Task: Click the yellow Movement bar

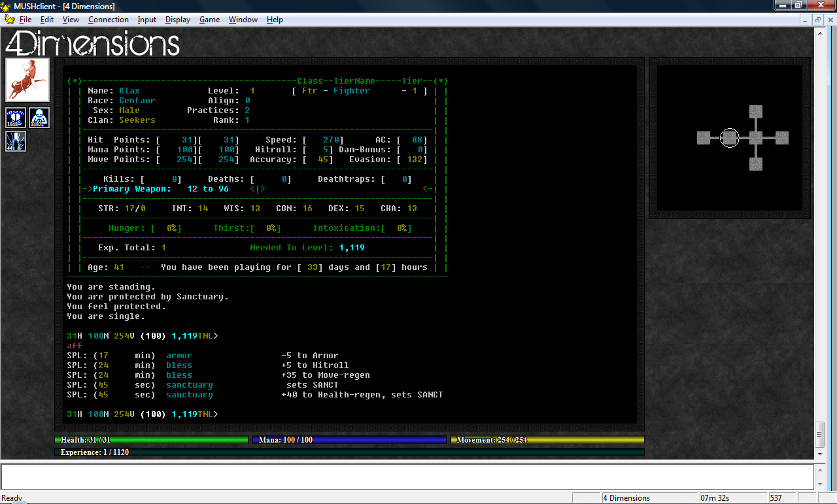Action: point(547,440)
